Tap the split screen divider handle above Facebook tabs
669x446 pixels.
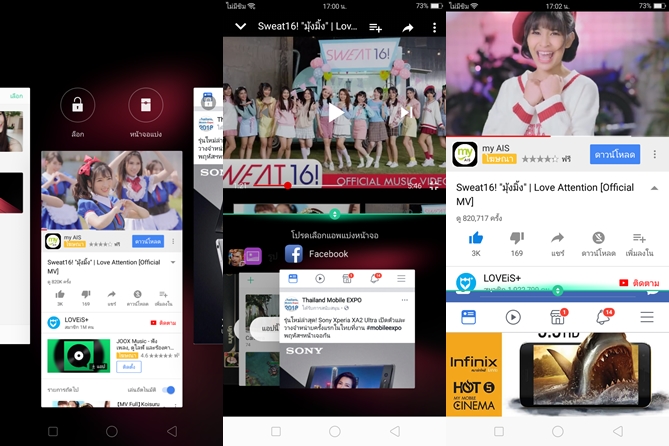pyautogui.click(x=558, y=291)
